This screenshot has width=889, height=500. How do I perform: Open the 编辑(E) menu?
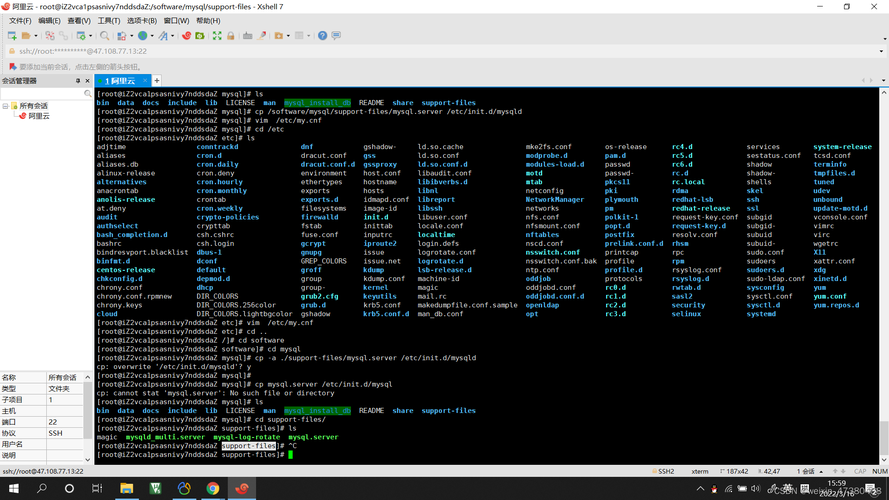pos(49,20)
